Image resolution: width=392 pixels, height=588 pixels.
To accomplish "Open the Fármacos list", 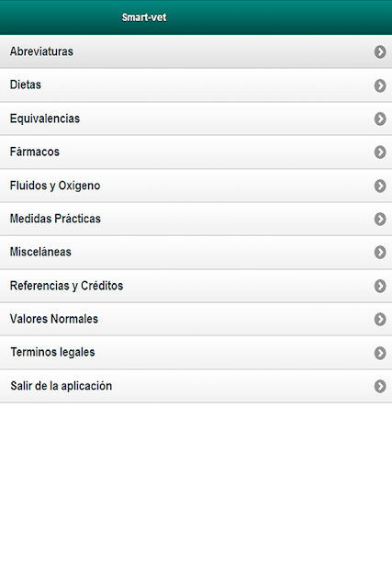I will (196, 152).
